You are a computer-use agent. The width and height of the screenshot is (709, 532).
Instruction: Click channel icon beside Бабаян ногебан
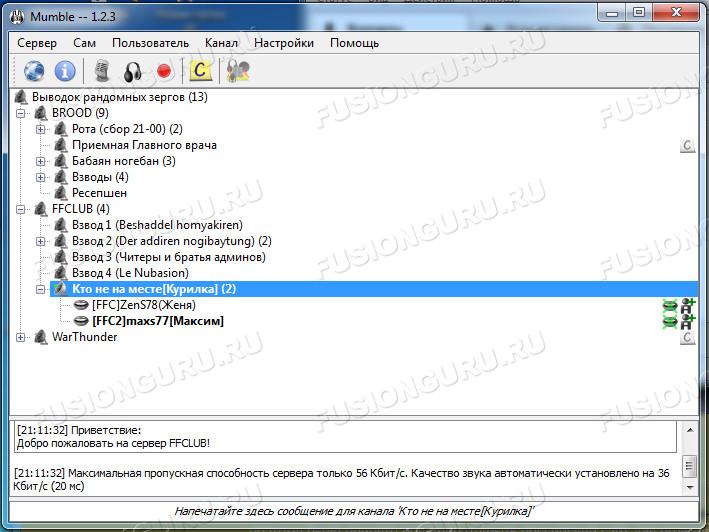[61, 161]
